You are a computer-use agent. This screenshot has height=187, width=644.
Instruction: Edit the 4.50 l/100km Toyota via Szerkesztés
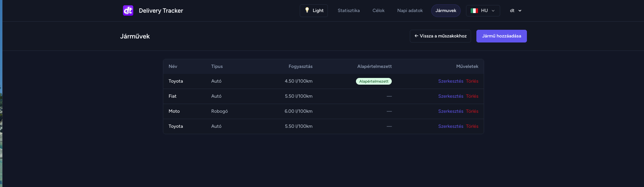451,81
